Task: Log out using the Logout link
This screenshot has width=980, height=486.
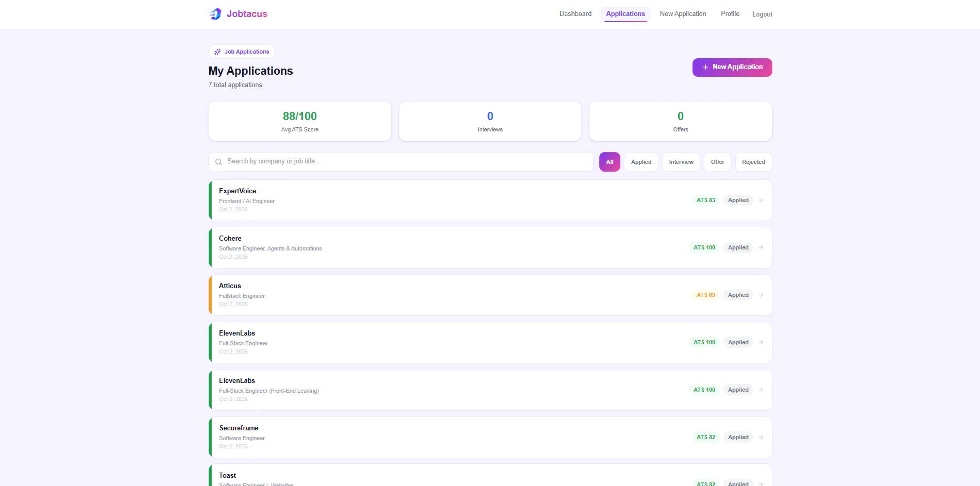Action: [762, 14]
